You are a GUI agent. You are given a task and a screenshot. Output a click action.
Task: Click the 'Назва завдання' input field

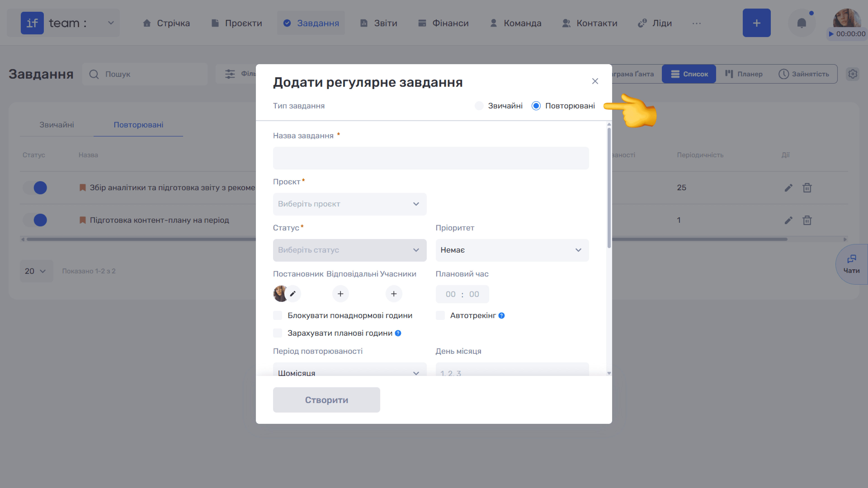click(431, 158)
